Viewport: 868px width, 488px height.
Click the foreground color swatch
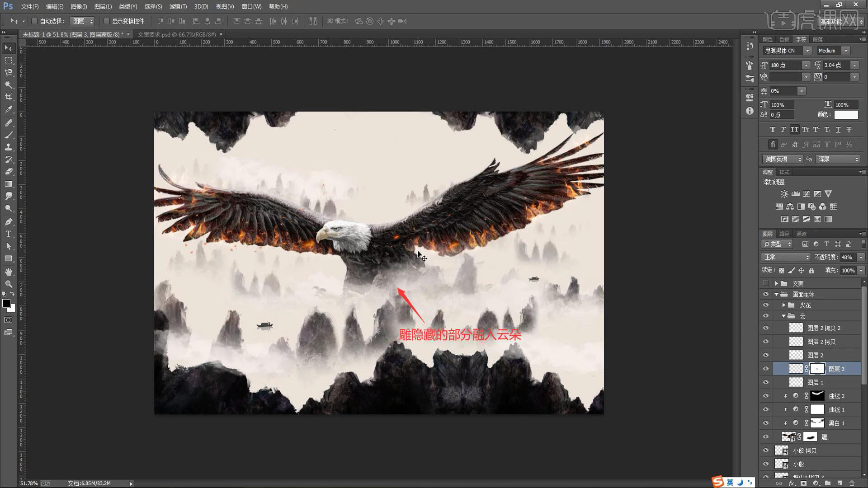coord(6,304)
